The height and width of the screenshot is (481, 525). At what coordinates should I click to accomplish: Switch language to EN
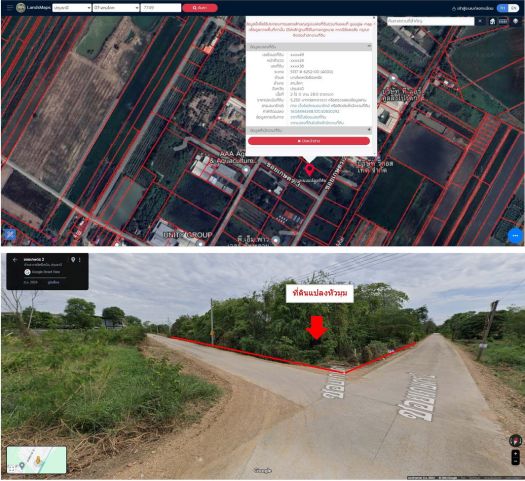pos(513,8)
